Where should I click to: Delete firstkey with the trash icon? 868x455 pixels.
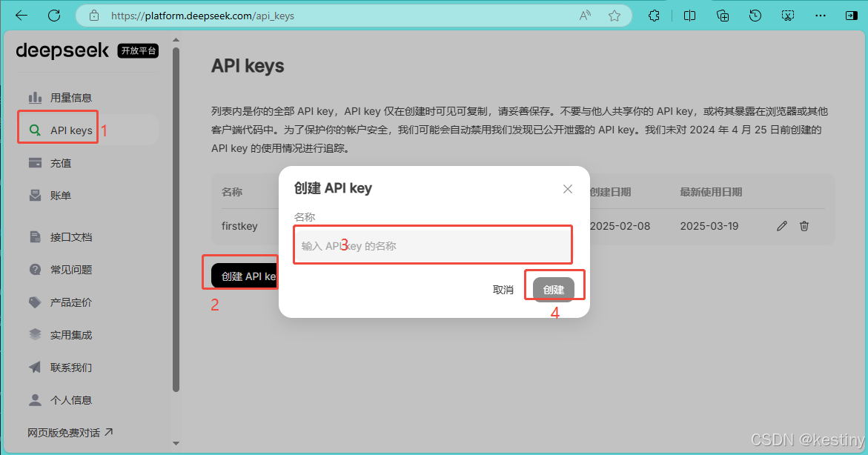[x=804, y=226]
